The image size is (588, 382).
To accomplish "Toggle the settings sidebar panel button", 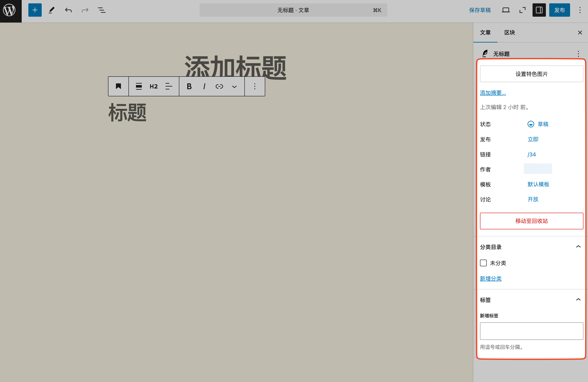I will [539, 10].
